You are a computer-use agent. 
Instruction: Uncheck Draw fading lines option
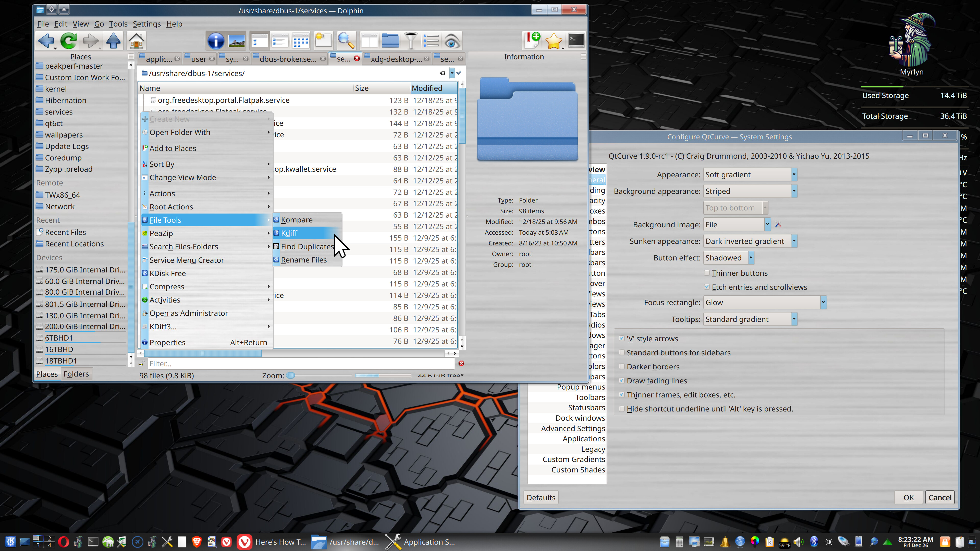tap(622, 381)
